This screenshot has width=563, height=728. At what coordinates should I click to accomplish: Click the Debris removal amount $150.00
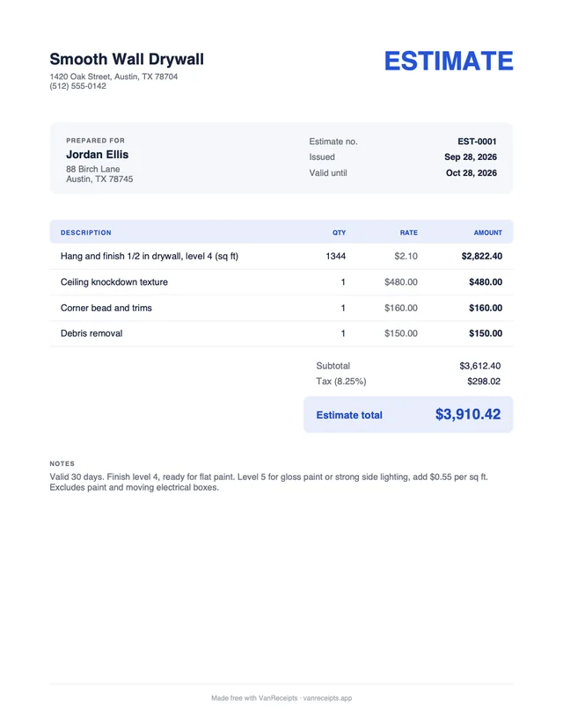(x=486, y=333)
